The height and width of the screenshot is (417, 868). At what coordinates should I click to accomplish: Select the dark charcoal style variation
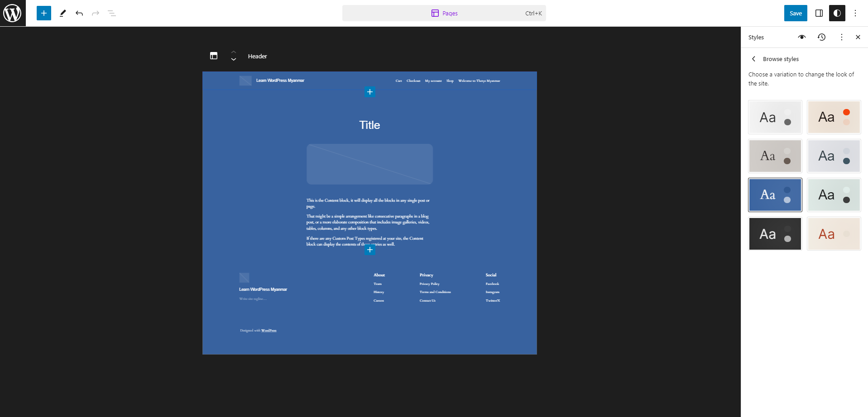[x=775, y=234]
